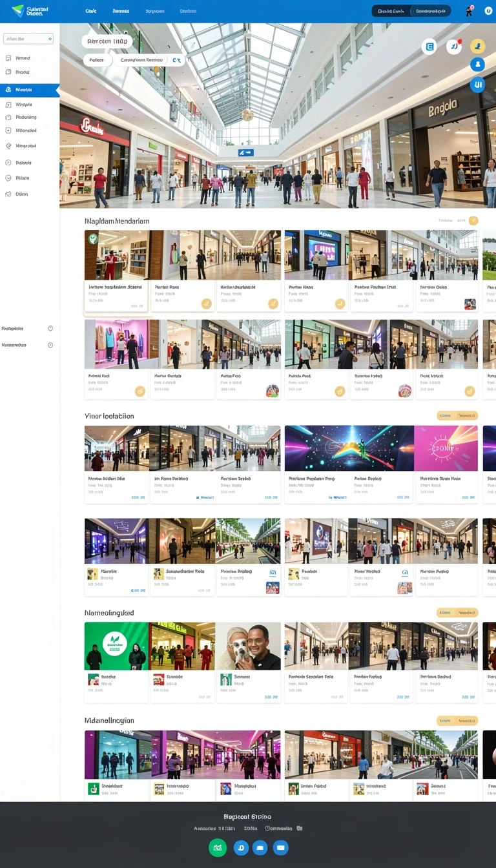This screenshot has width=496, height=868.
Task: Click the green and blue logo in header
Action: pos(17,11)
